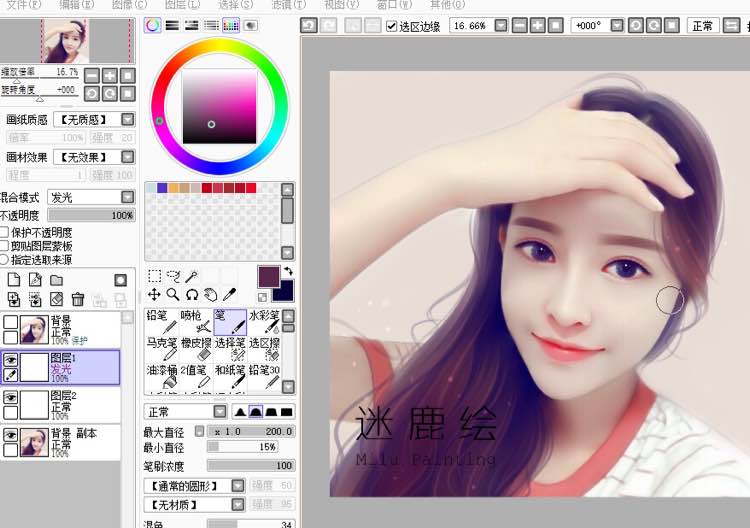Uncheck the 选区边缘 checkbox

point(391,26)
